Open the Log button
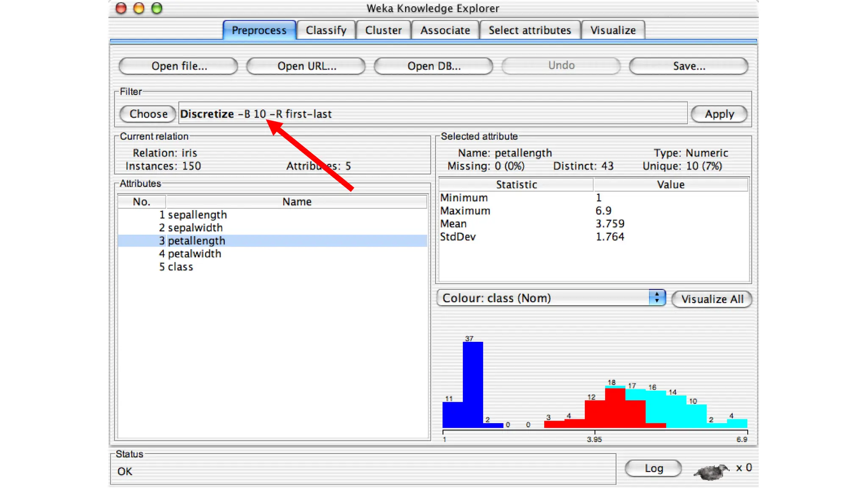868x488 pixels. [653, 468]
